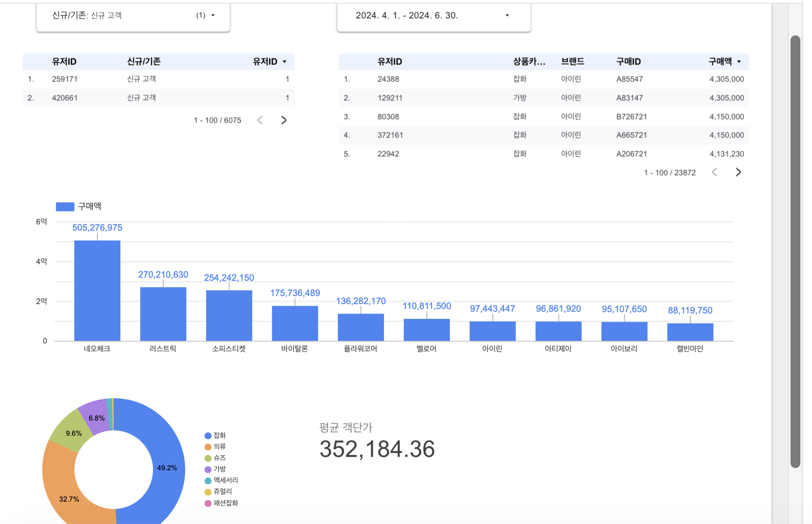Click the blue 잡화 legend dot
This screenshot has height=524, width=812.
[x=208, y=436]
